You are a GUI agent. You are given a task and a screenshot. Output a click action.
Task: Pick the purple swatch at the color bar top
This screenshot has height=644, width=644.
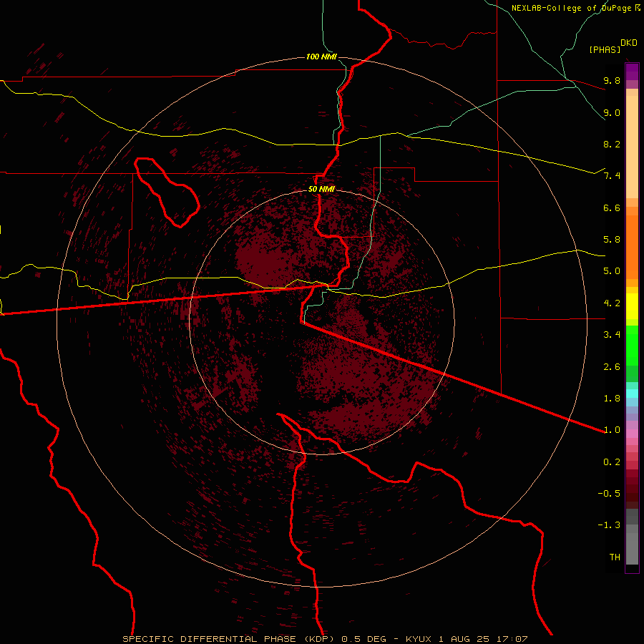[x=632, y=72]
